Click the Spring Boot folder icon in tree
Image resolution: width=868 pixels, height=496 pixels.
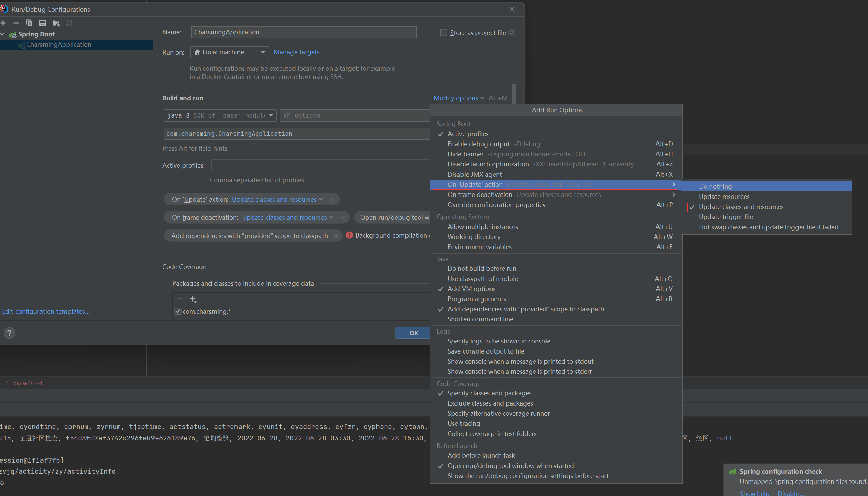pyautogui.click(x=12, y=34)
